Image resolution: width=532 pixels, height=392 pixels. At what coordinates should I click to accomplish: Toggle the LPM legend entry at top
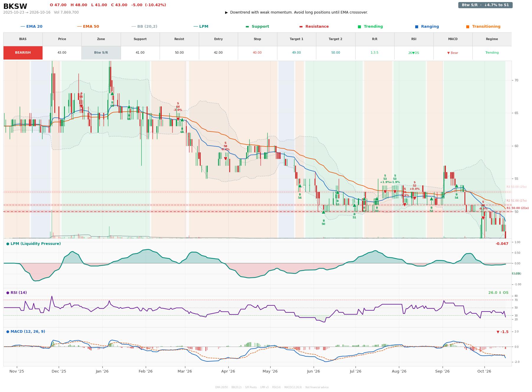(x=201, y=27)
